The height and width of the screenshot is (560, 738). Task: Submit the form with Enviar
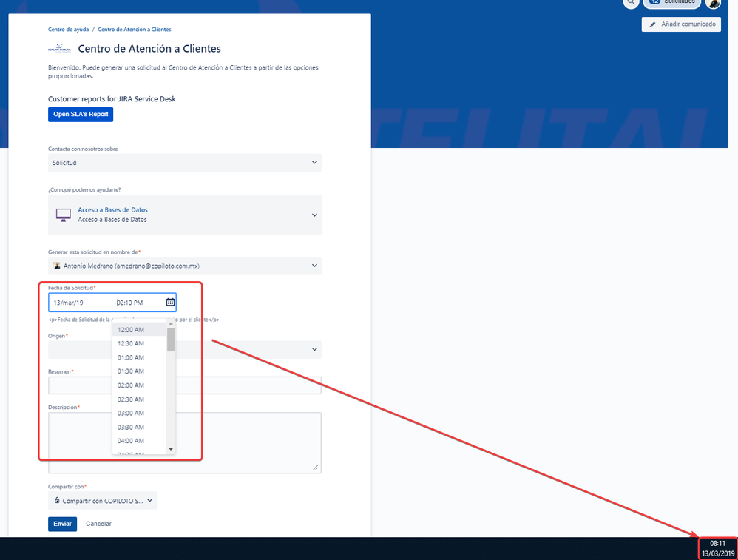[x=62, y=524]
